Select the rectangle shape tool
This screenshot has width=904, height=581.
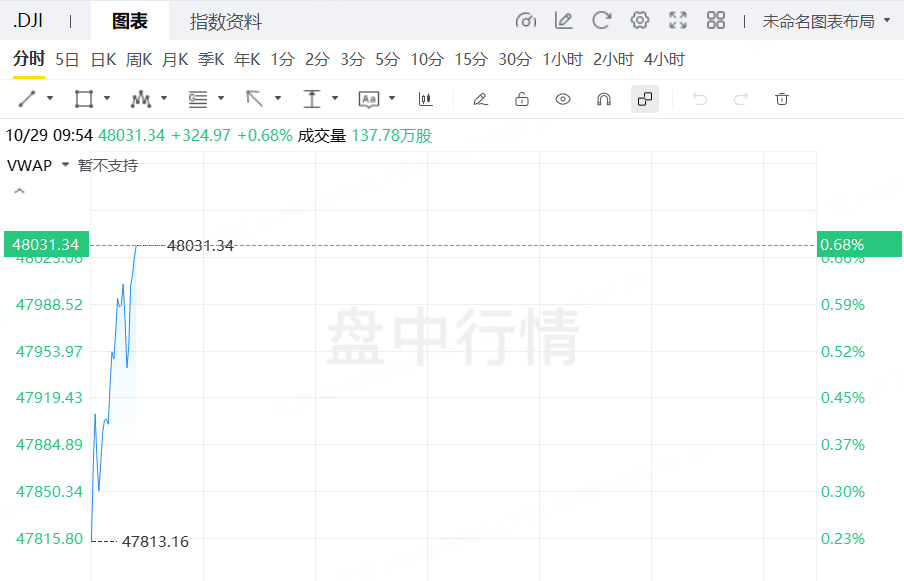(x=84, y=99)
